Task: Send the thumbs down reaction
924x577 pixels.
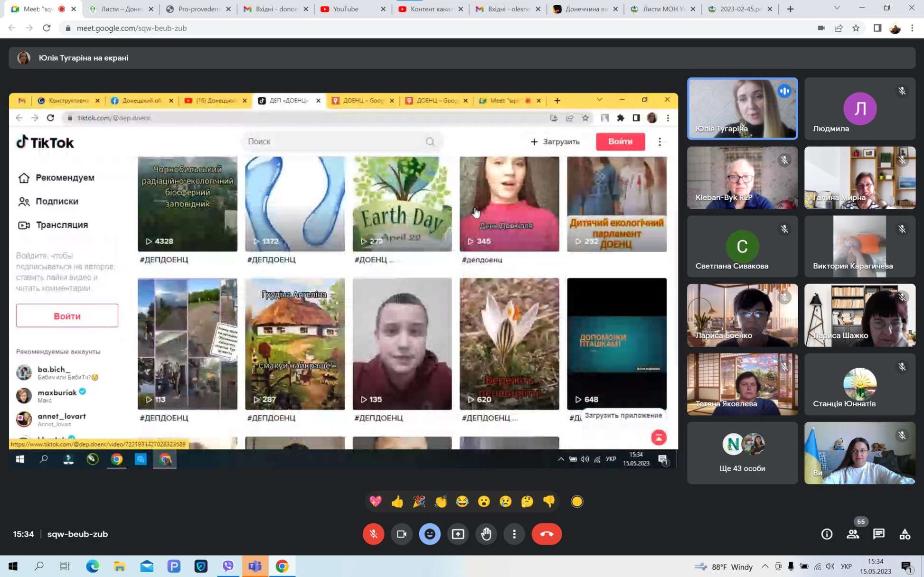Action: [x=549, y=501]
